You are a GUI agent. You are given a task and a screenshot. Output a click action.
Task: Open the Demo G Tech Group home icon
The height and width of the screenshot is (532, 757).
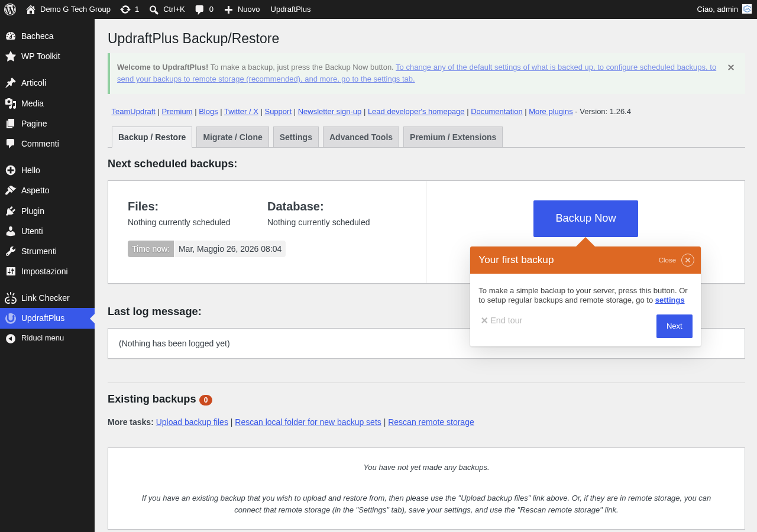[31, 9]
